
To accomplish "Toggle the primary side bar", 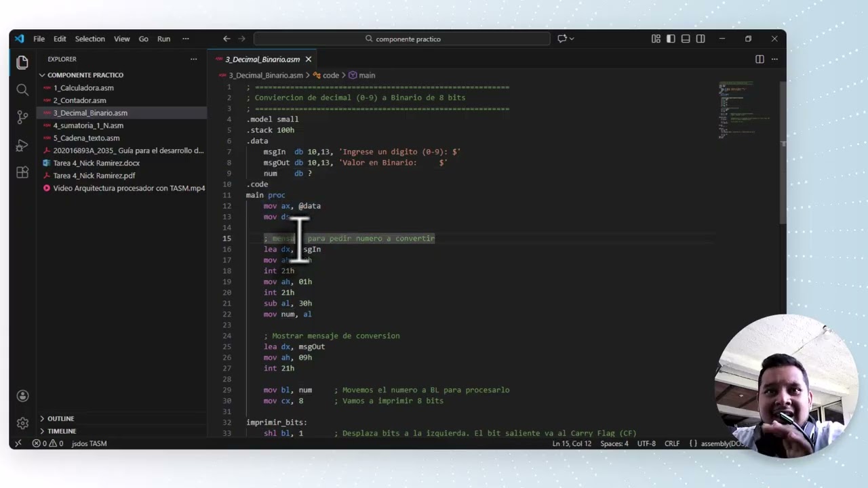I will (x=671, y=39).
